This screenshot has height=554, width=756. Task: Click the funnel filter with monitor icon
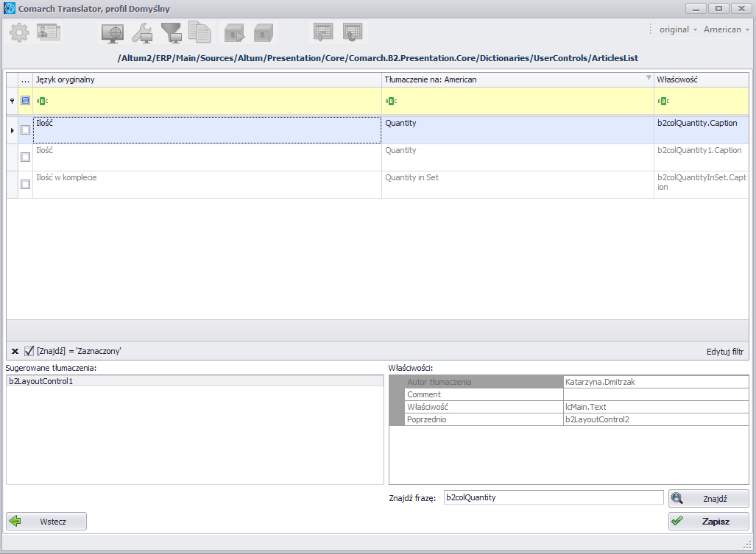tap(172, 33)
